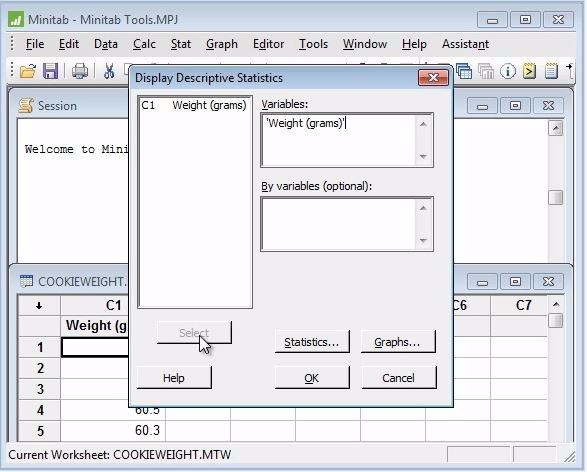Click the Show History icon with yellow arrow
This screenshot has height=472, width=587.
point(529,71)
